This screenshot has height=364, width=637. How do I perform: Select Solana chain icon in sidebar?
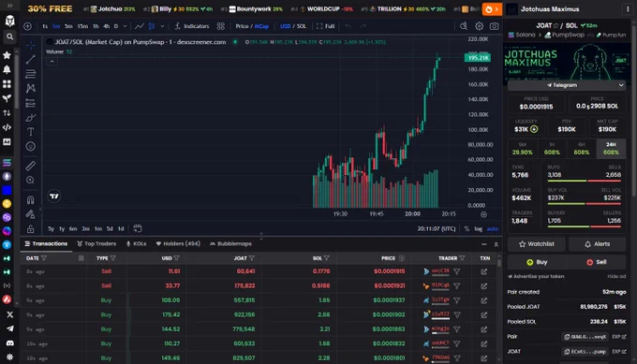(7, 163)
